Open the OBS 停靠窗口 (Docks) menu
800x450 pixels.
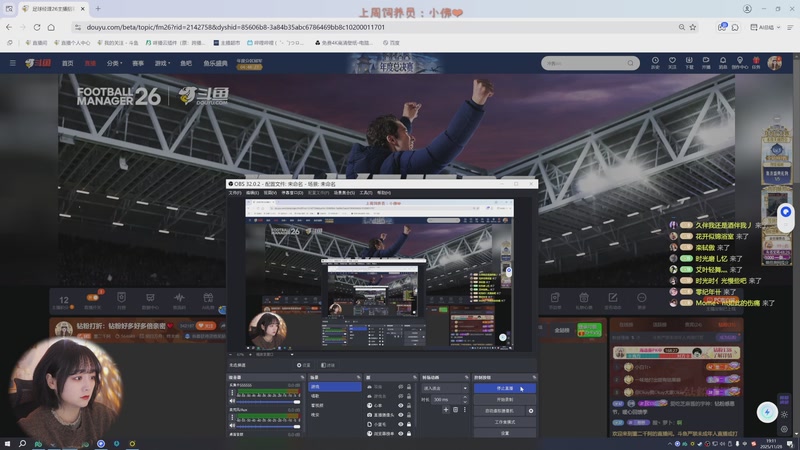(x=292, y=193)
